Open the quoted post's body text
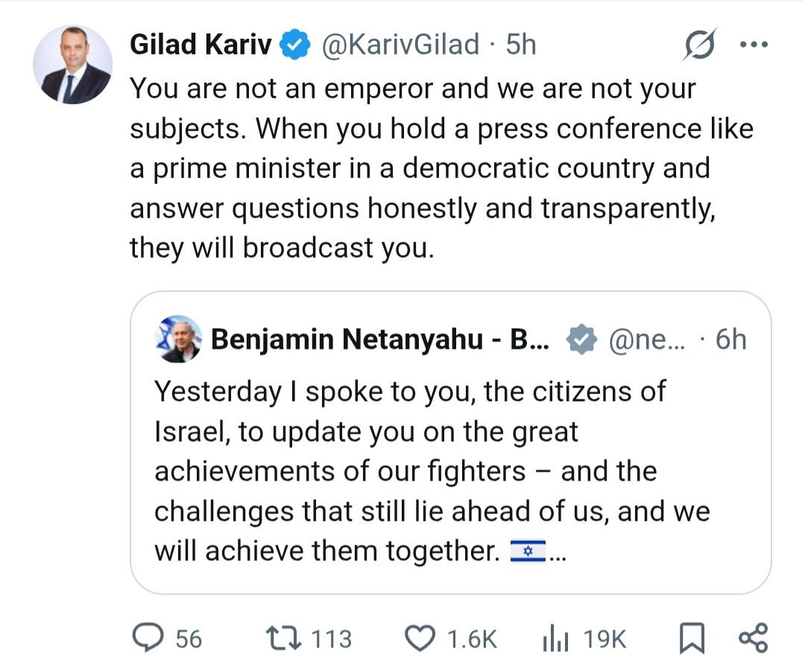 417,471
